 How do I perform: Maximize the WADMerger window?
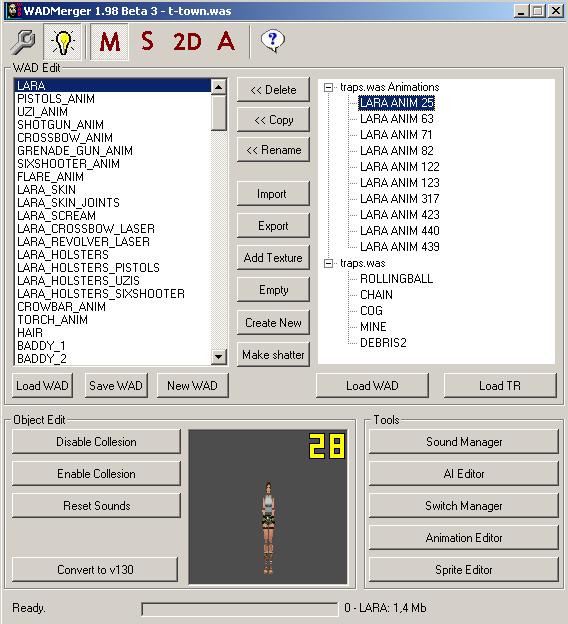537,11
